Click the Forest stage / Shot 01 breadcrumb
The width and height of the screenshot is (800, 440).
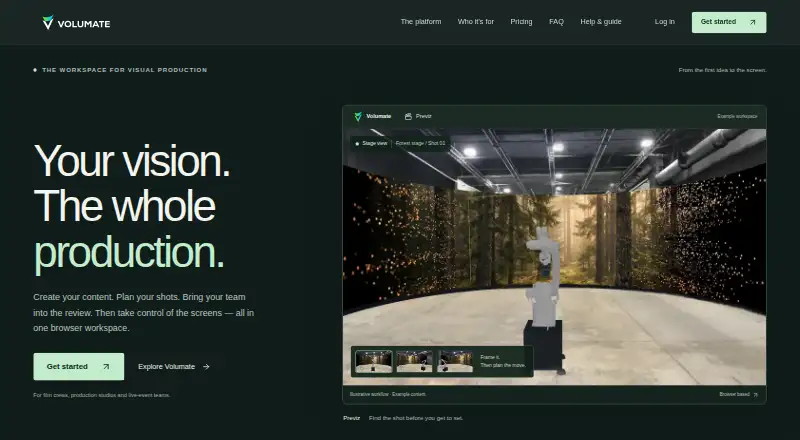pos(420,143)
